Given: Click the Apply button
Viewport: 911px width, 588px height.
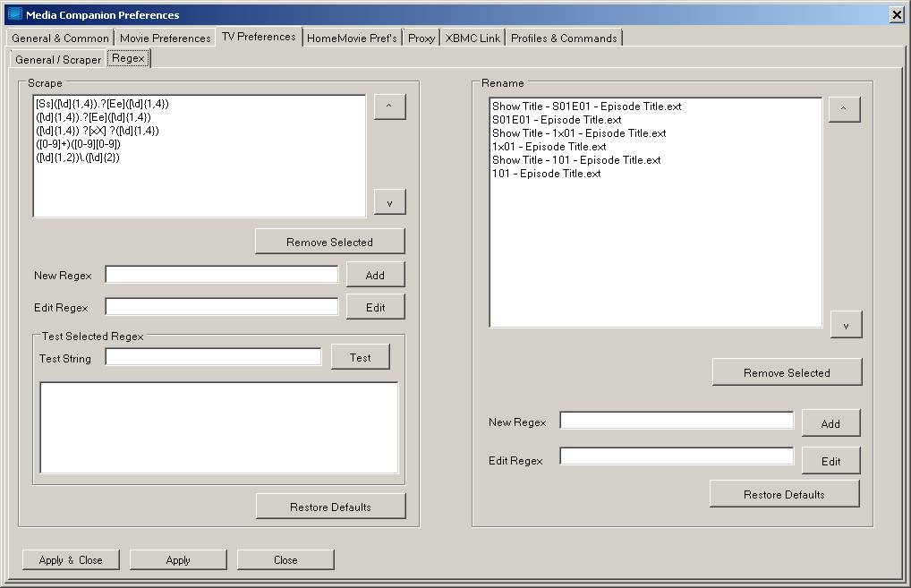Looking at the screenshot, I should coord(178,559).
